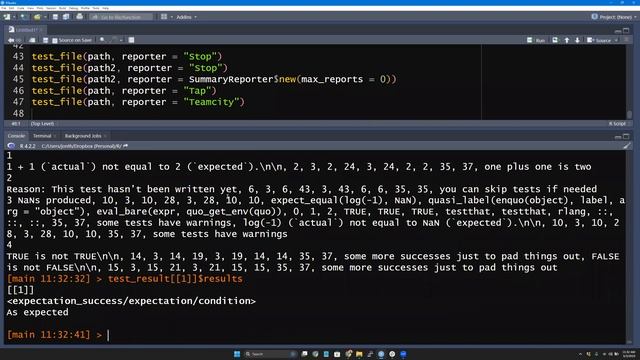View the console working directory arrow icon
This screenshot has width=640, height=360.
click(x=126, y=146)
